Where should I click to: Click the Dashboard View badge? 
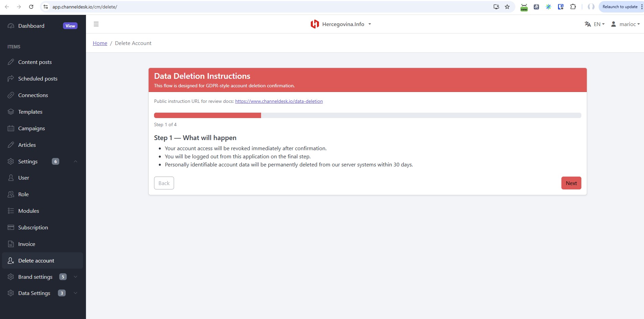[70, 26]
